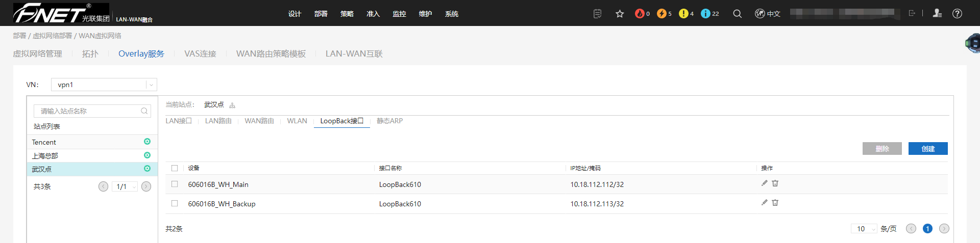Open help question mark icon
Image resolution: width=980 pixels, height=243 pixels.
[x=957, y=14]
